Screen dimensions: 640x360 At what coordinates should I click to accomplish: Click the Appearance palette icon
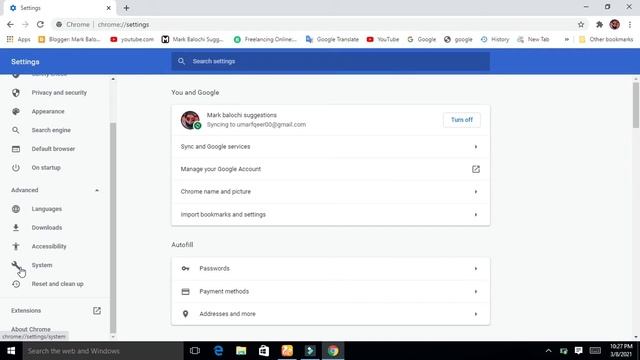(16, 111)
